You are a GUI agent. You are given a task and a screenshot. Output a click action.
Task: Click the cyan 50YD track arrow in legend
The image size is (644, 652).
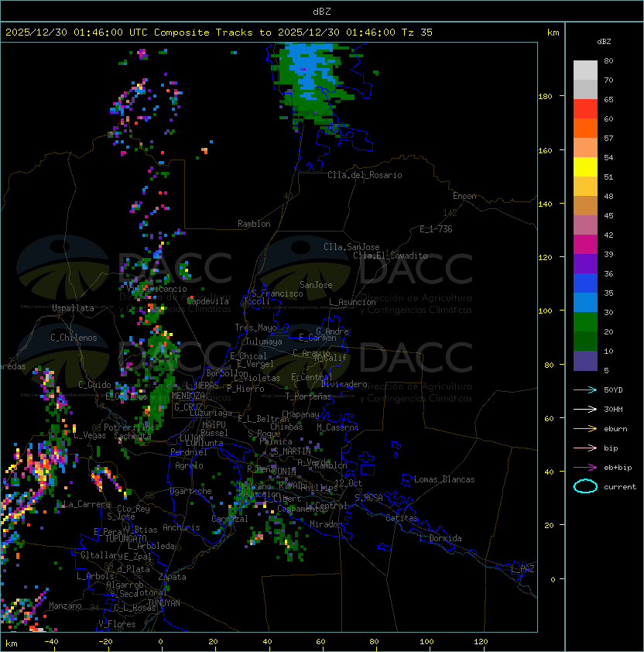[585, 389]
